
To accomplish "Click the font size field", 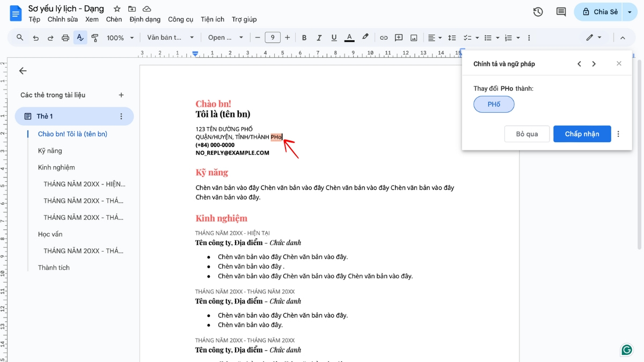I will coord(273,38).
